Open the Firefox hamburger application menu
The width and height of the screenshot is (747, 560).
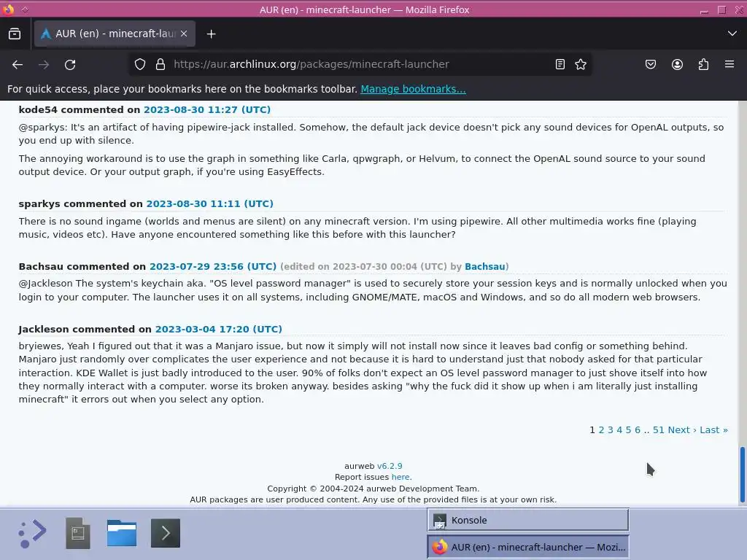(729, 64)
